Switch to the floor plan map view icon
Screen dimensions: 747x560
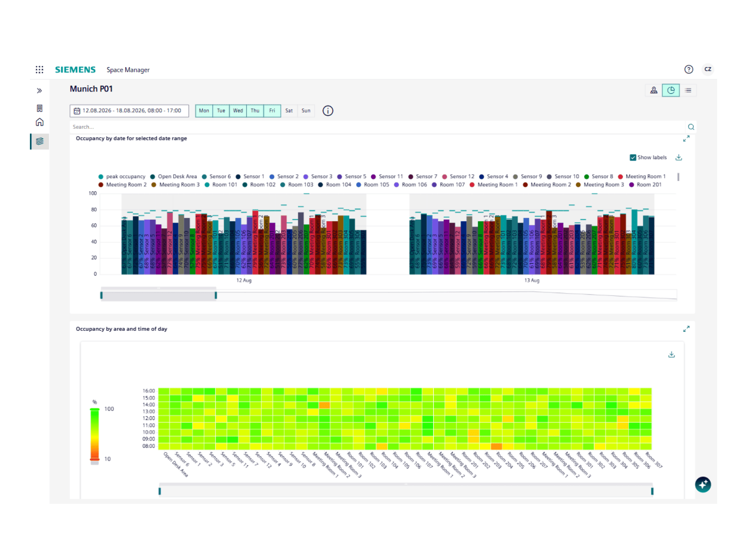(x=654, y=91)
